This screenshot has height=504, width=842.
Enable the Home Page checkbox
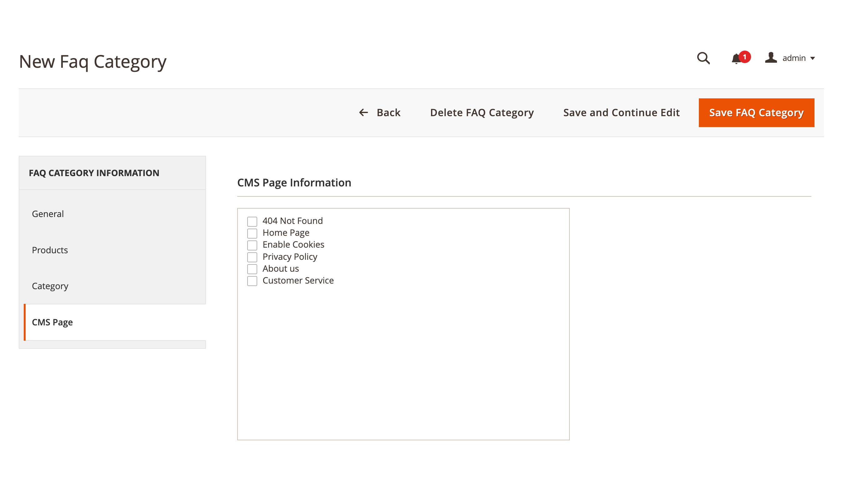(252, 233)
